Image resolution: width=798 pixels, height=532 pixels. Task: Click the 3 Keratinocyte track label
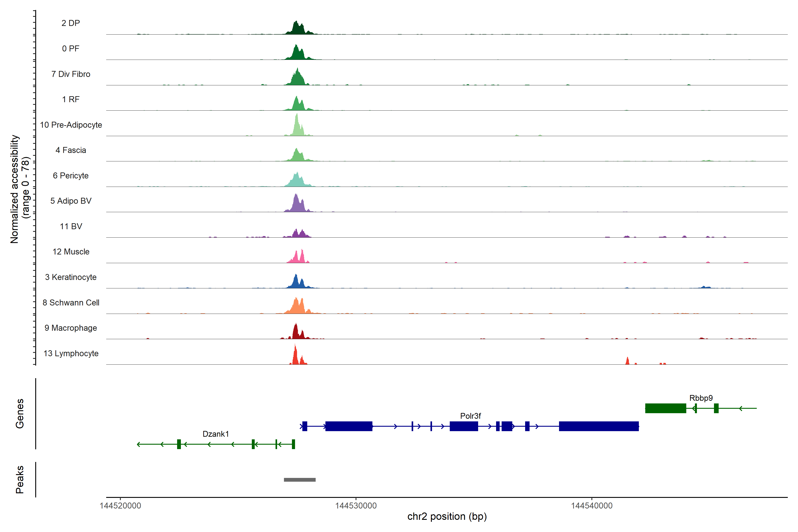click(70, 277)
